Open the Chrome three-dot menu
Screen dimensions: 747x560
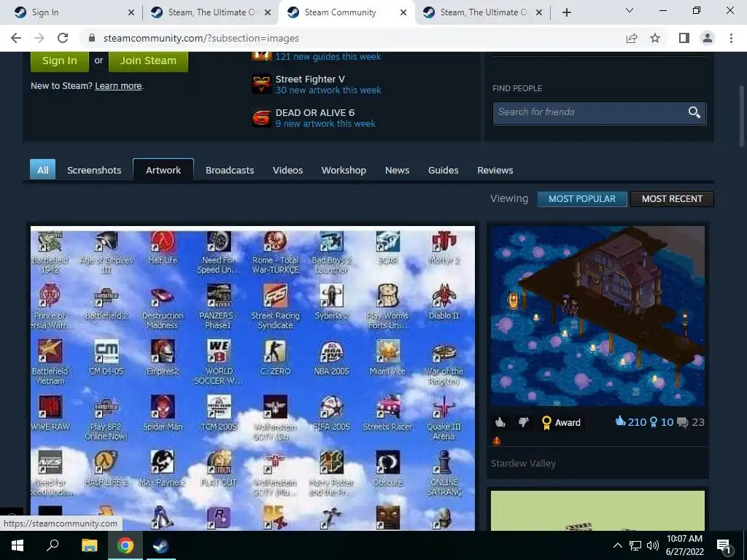731,38
